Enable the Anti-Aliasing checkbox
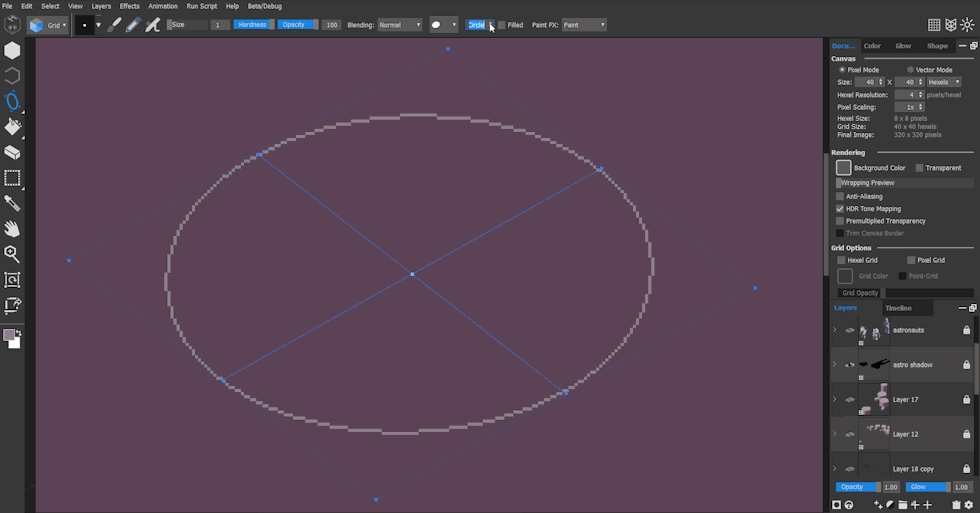 point(840,196)
